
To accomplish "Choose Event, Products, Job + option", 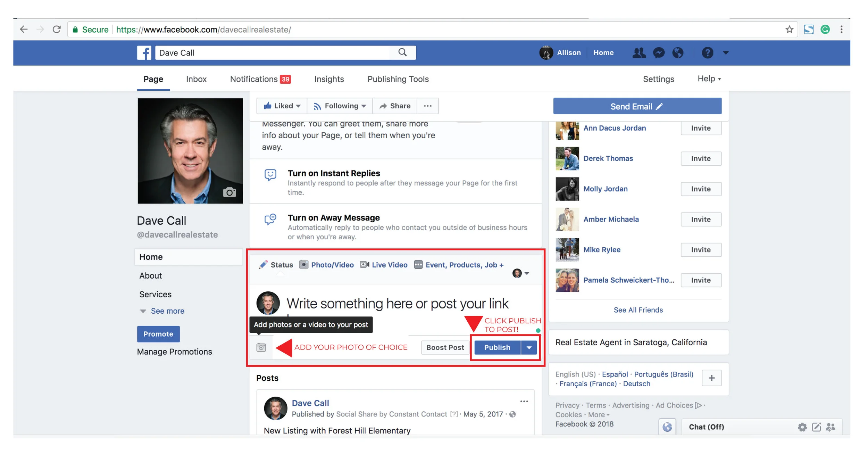I will [x=459, y=265].
